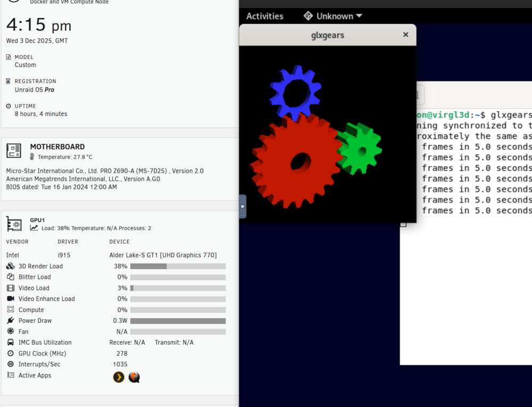
Task: Click the Interrupts/Sec pause-circle icon
Action: (11, 364)
